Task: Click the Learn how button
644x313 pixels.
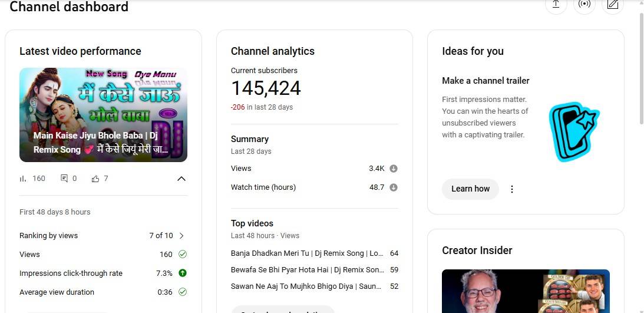Action: tap(470, 189)
